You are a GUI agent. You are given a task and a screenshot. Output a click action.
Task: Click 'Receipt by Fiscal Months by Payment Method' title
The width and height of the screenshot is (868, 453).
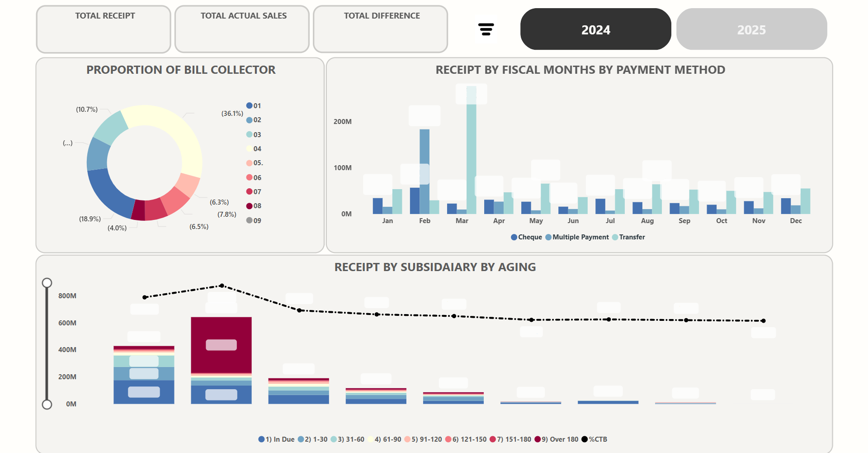coord(580,70)
